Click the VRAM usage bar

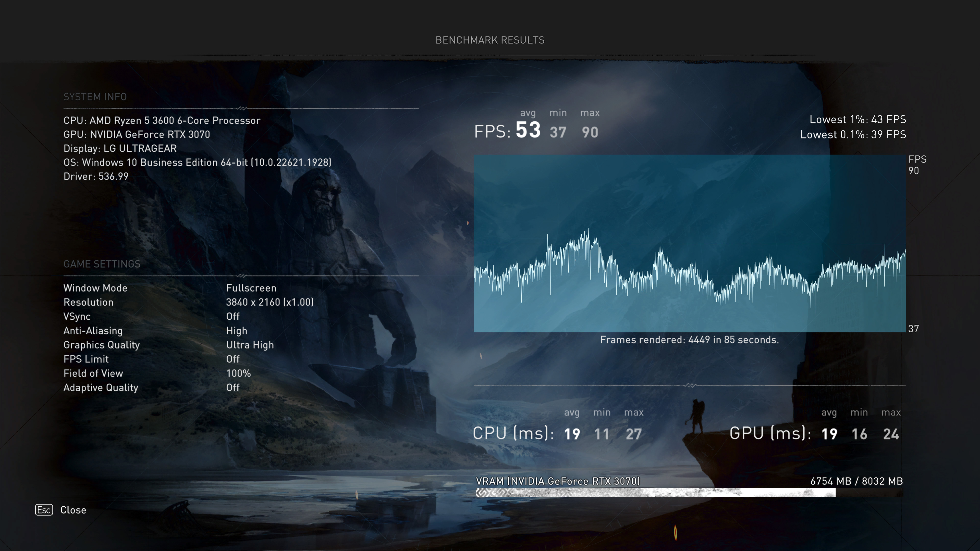click(x=689, y=493)
